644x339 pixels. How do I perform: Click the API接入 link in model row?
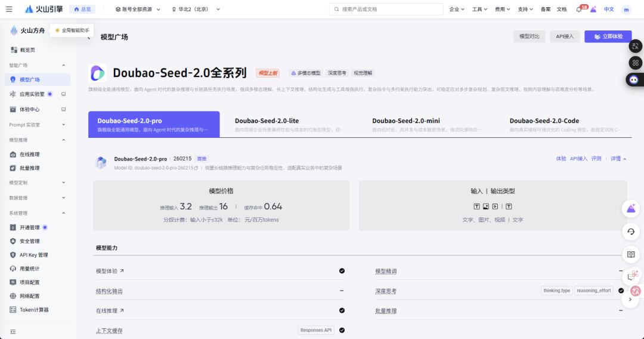(x=578, y=159)
